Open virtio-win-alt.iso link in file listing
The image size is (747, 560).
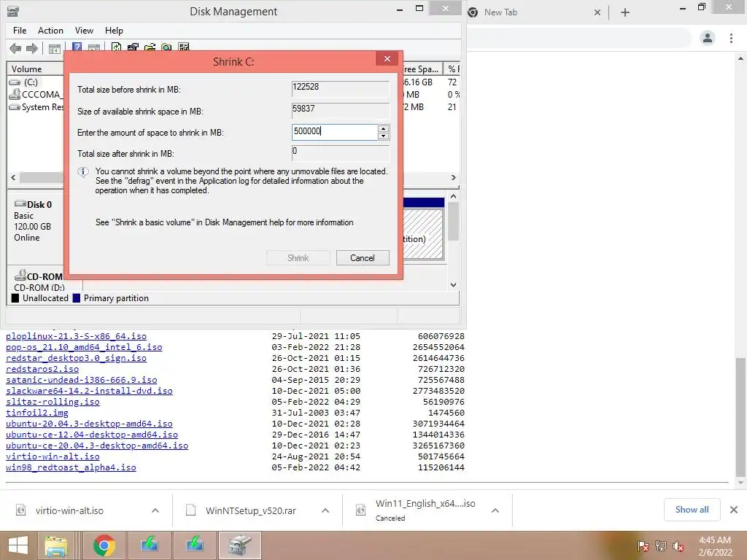click(x=53, y=456)
